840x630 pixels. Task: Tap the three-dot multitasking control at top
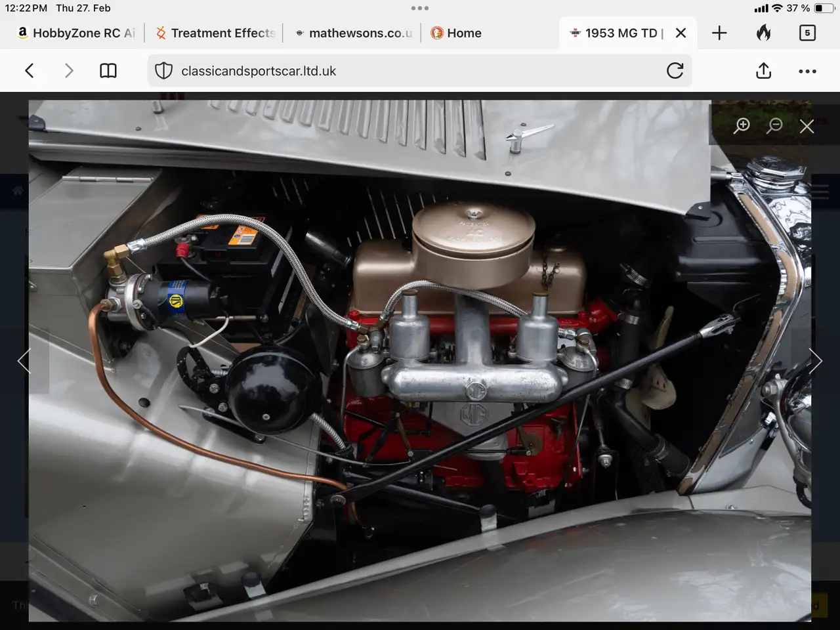tap(420, 9)
